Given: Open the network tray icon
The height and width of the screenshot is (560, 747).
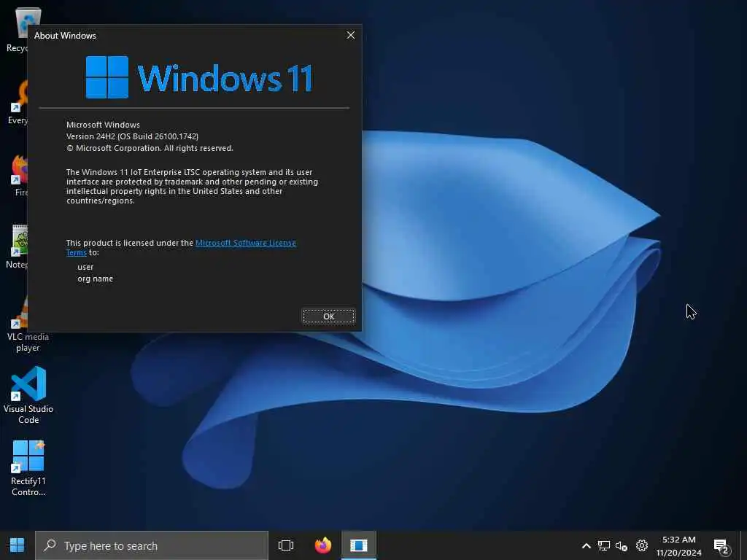Looking at the screenshot, I should [603, 545].
